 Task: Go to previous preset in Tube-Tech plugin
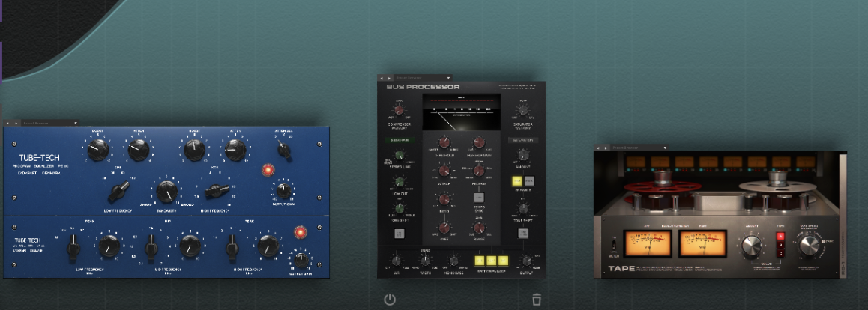pyautogui.click(x=8, y=124)
